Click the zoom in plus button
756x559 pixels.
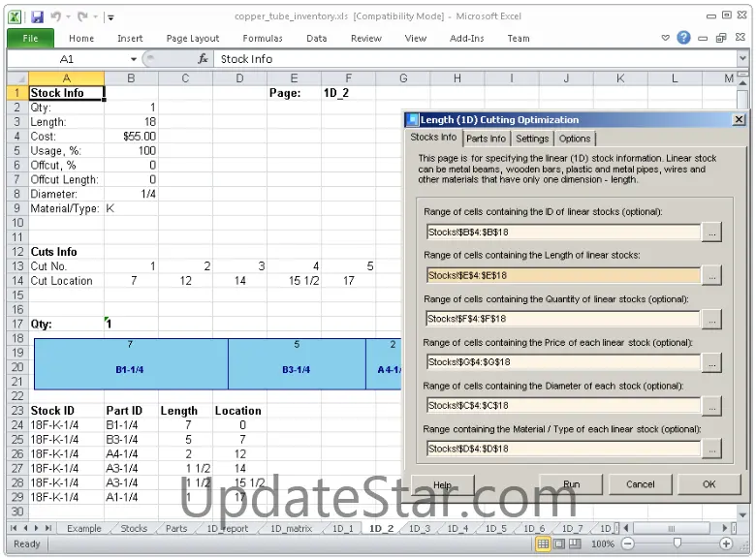[726, 544]
